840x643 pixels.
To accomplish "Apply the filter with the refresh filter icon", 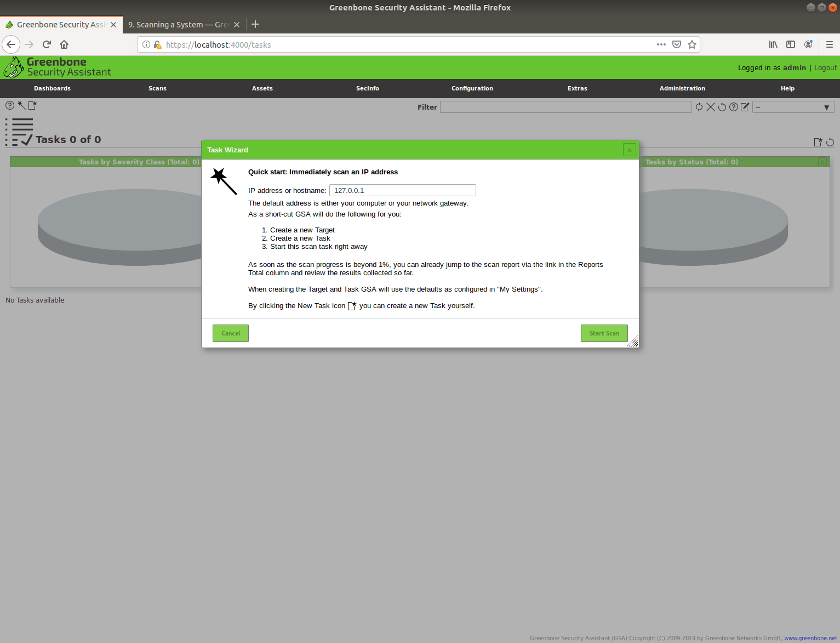I will [x=699, y=107].
